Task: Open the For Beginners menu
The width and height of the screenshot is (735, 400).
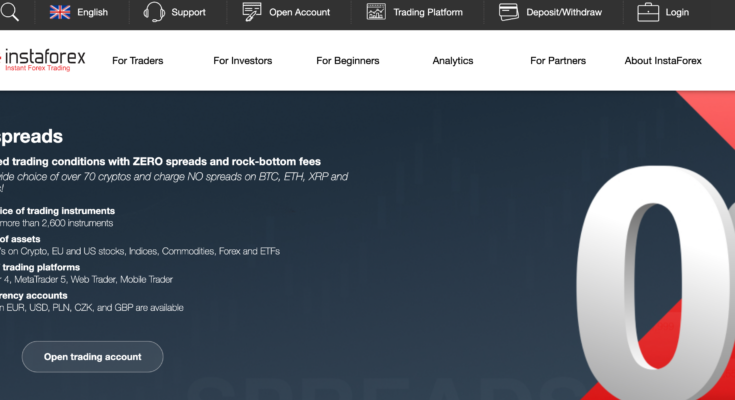Action: tap(348, 60)
